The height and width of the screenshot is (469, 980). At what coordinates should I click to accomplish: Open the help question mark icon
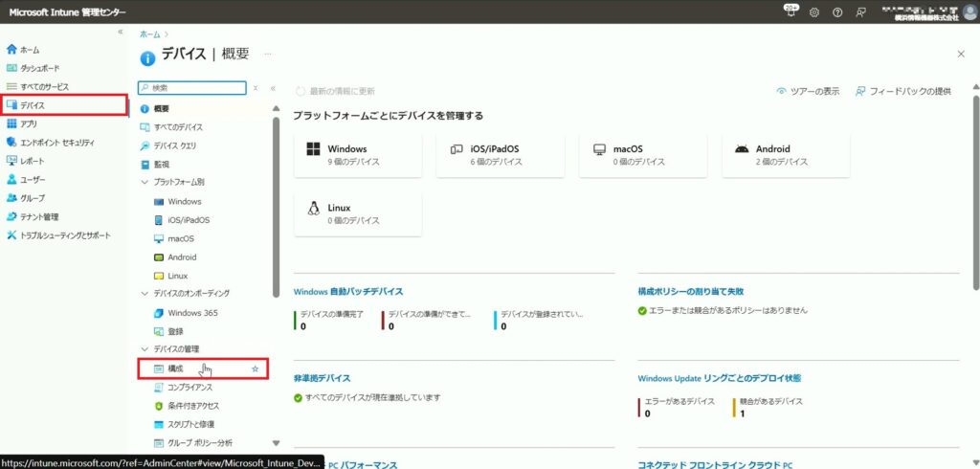(837, 12)
